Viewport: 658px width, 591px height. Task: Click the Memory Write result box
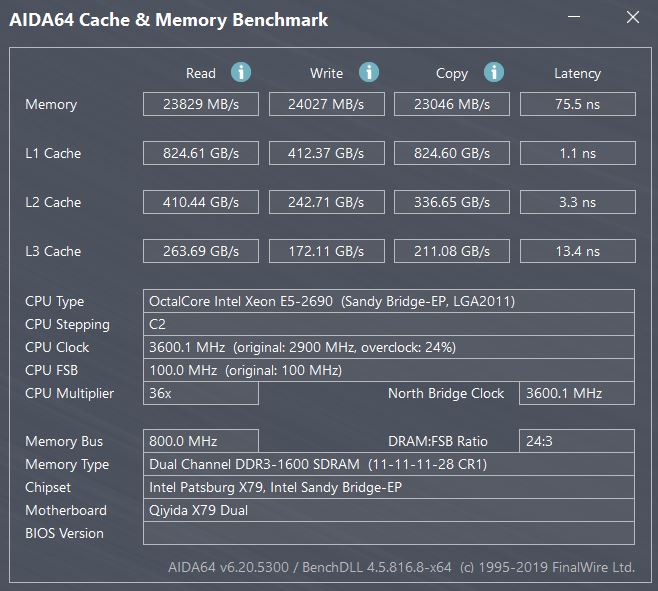(x=326, y=104)
